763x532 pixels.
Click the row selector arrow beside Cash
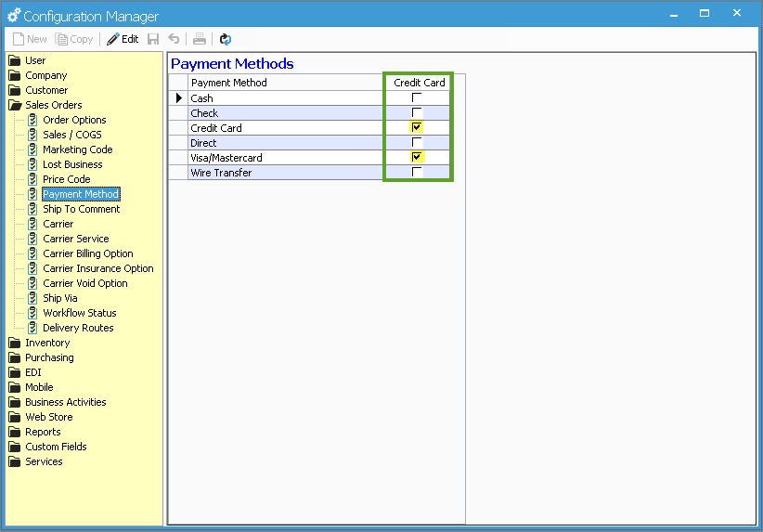(x=178, y=98)
